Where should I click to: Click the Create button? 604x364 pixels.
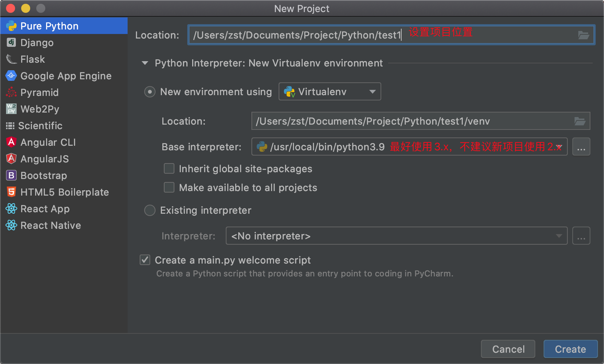point(570,349)
